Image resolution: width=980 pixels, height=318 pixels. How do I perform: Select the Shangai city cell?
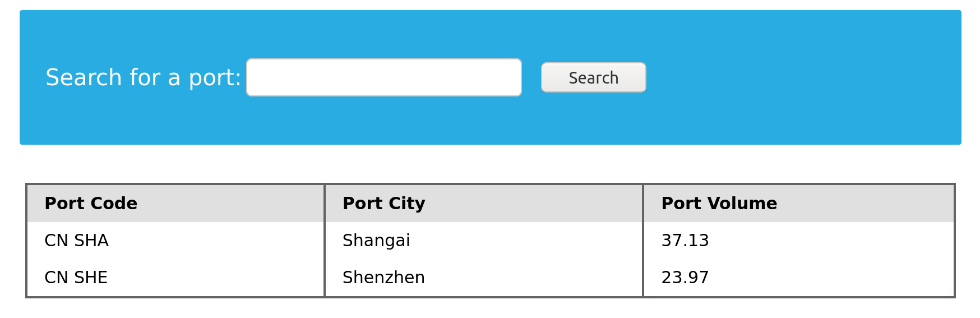[484, 241]
